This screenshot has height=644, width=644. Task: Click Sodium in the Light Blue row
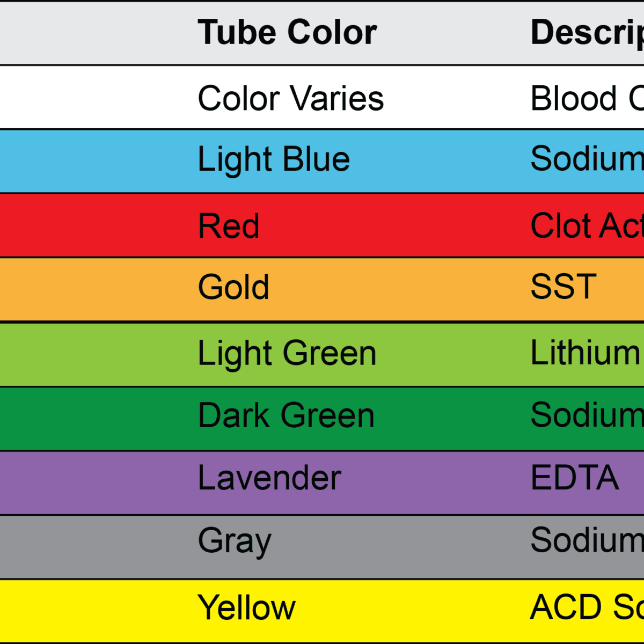click(x=587, y=159)
